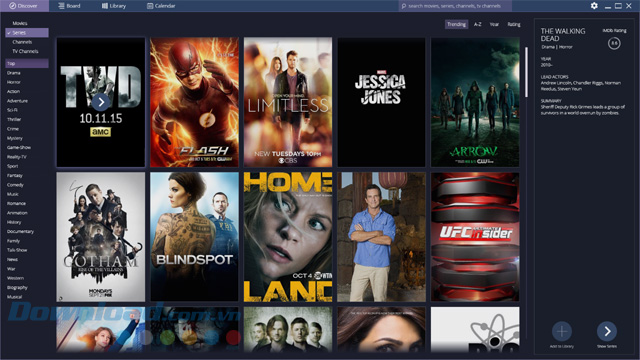Open the settings gear icon
This screenshot has height=360, width=640.
594,6
